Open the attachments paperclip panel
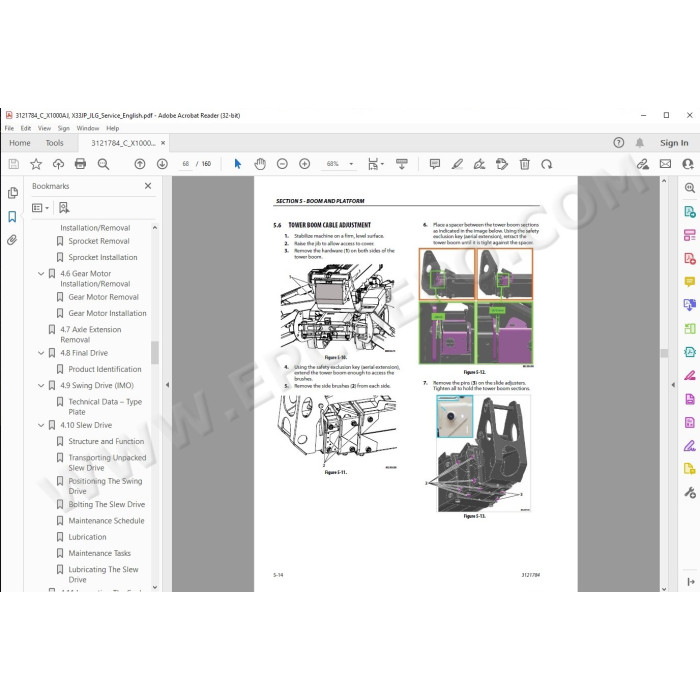Screen dimensions: 700x700 [x=12, y=240]
